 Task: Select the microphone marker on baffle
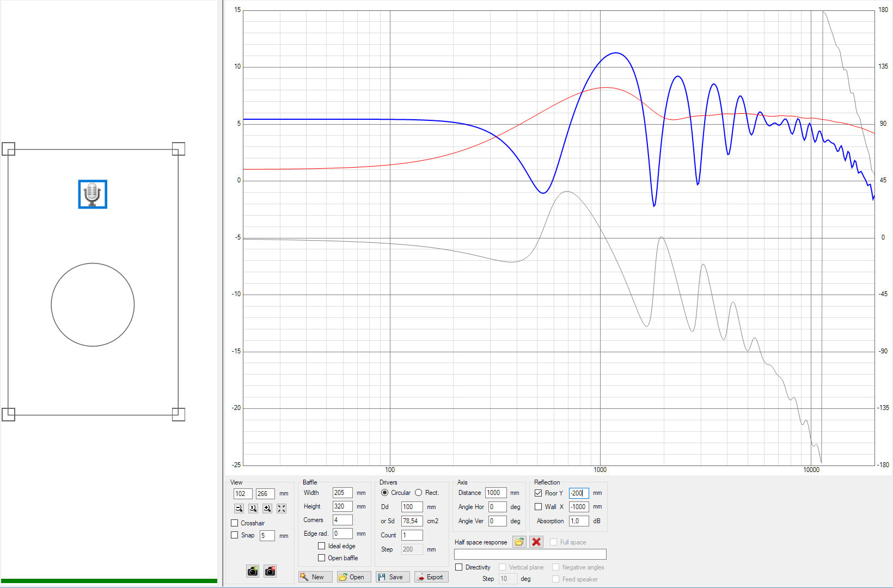click(x=93, y=194)
